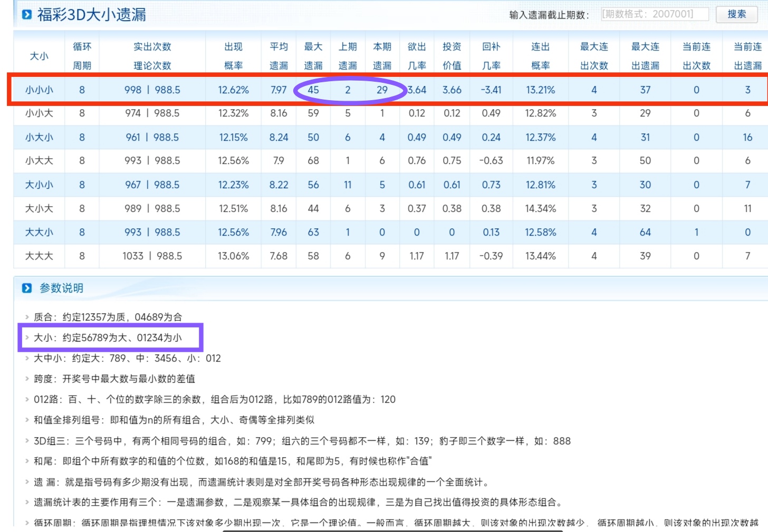768x532 pixels.
Task: Click the highlighted 45 maximum omission value
Action: pos(313,90)
